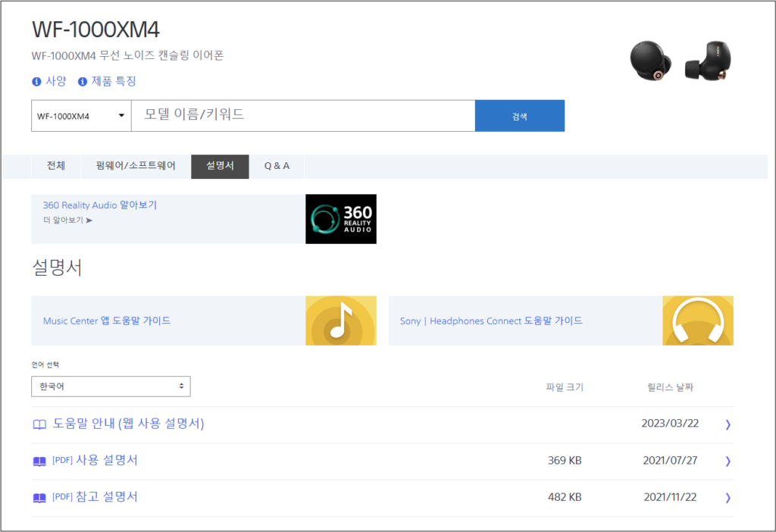776x532 pixels.
Task: Click the chevron on the 369 KB row
Action: point(727,462)
